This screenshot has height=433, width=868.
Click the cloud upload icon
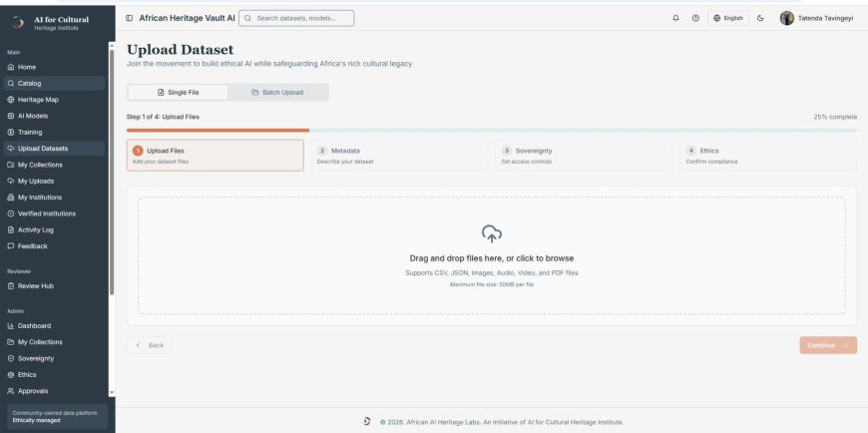pos(491,233)
